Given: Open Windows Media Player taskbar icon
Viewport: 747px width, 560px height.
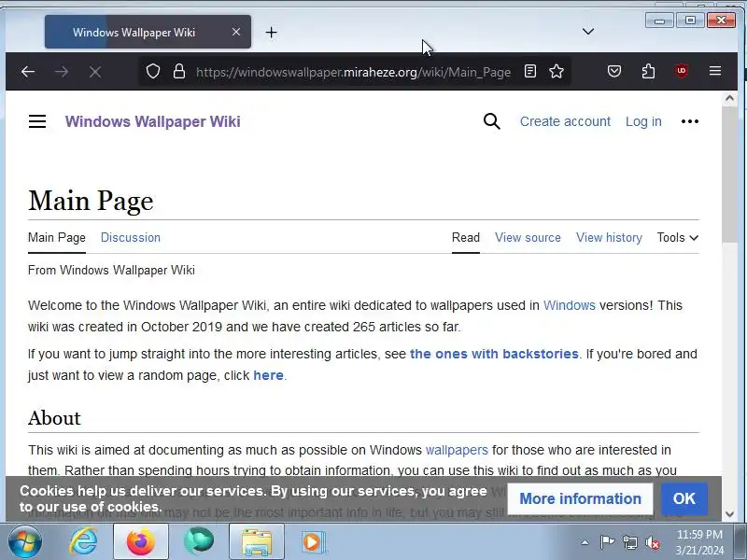Looking at the screenshot, I should 313,541.
